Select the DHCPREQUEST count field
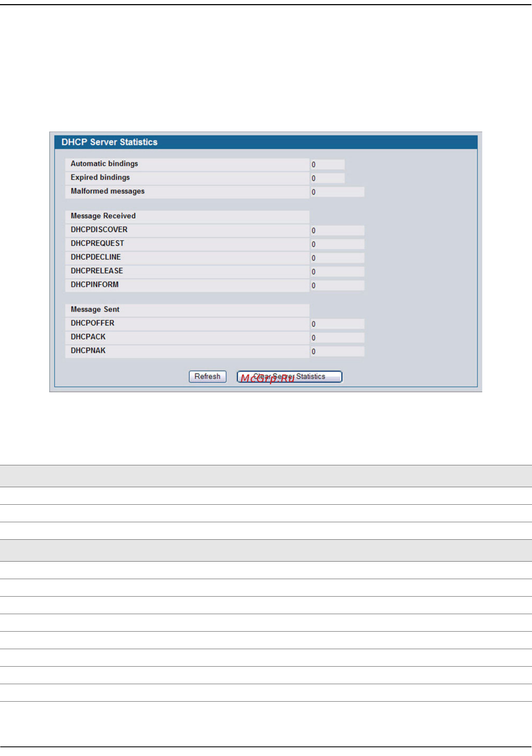The image size is (532, 756). 337,244
